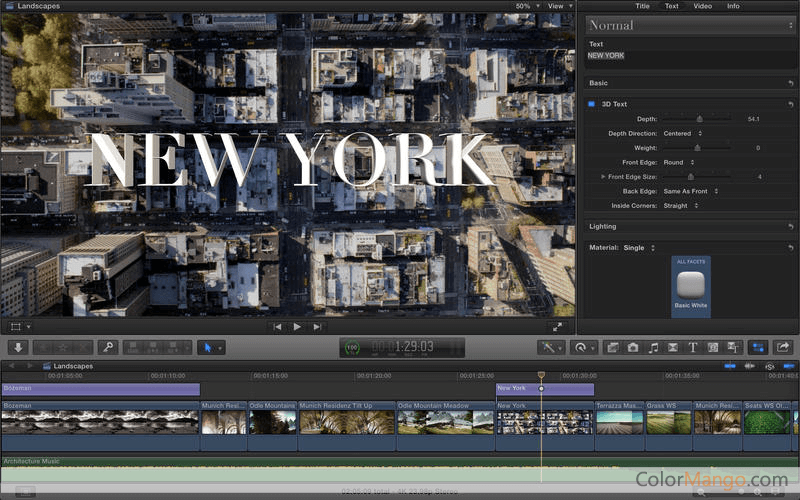This screenshot has height=500, width=800.
Task: Show the Themes browser
Action: pos(733,347)
